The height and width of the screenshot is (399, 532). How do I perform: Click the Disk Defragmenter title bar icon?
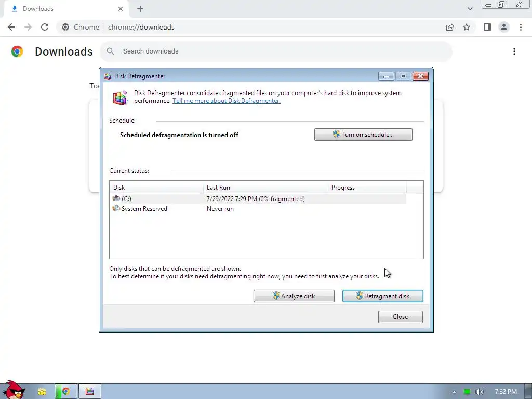pyautogui.click(x=108, y=76)
